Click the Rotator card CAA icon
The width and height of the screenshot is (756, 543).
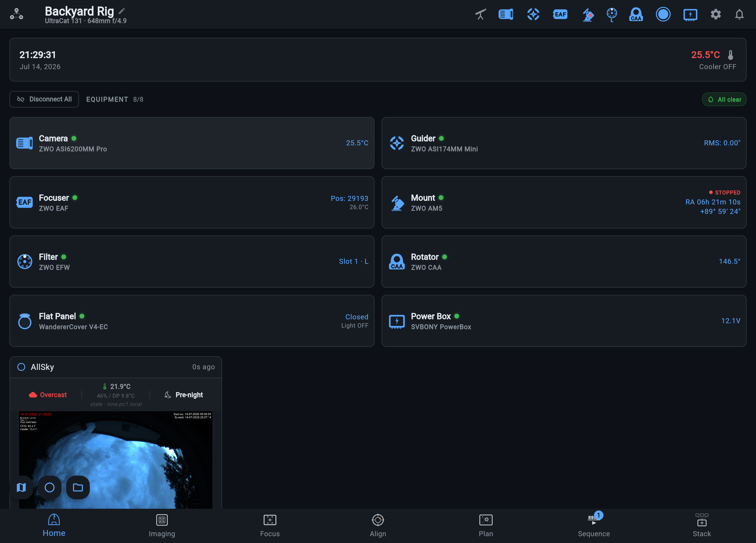tap(397, 261)
